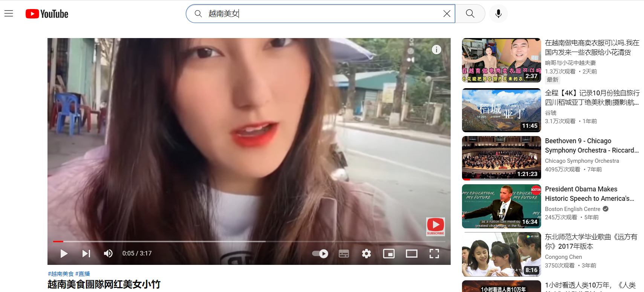Visit Boston English Centre channel
The width and height of the screenshot is (644, 292).
[x=572, y=209]
